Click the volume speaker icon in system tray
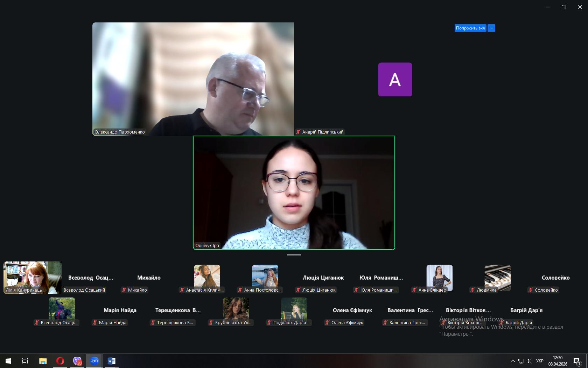The width and height of the screenshot is (588, 368). 529,361
